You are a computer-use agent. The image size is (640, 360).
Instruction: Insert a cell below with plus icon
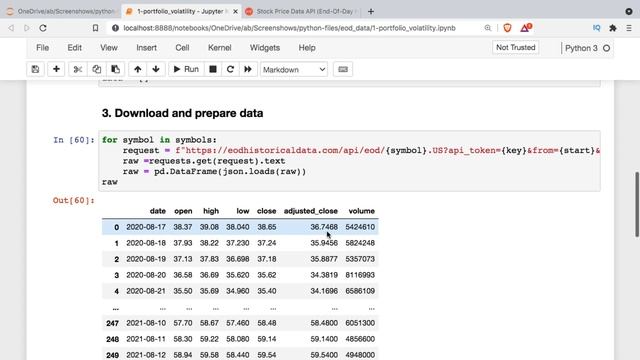(56, 69)
